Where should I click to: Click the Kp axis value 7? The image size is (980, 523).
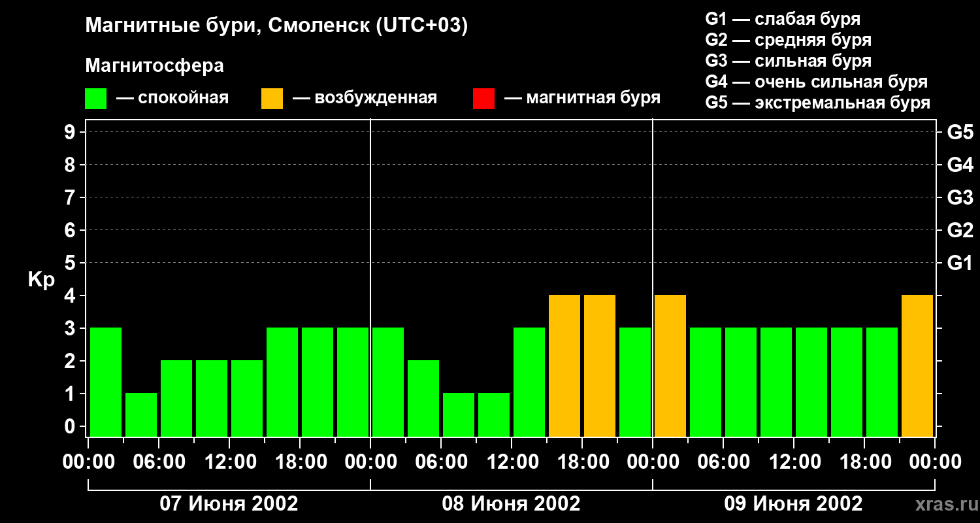tap(71, 197)
